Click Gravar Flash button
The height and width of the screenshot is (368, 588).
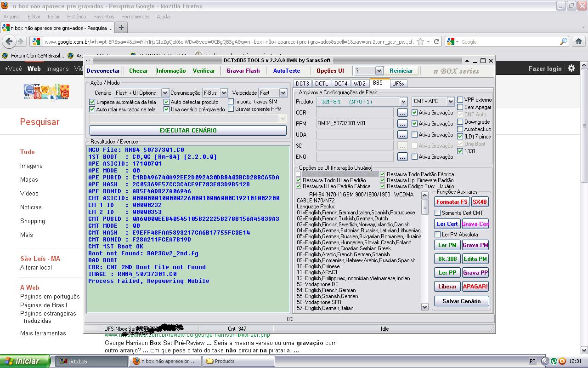click(243, 71)
